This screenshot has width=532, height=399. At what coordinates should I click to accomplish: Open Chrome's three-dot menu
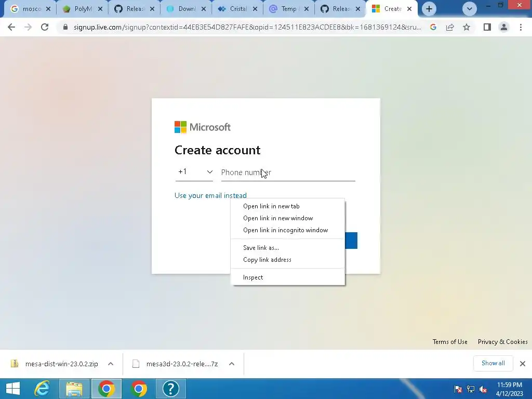pyautogui.click(x=521, y=27)
